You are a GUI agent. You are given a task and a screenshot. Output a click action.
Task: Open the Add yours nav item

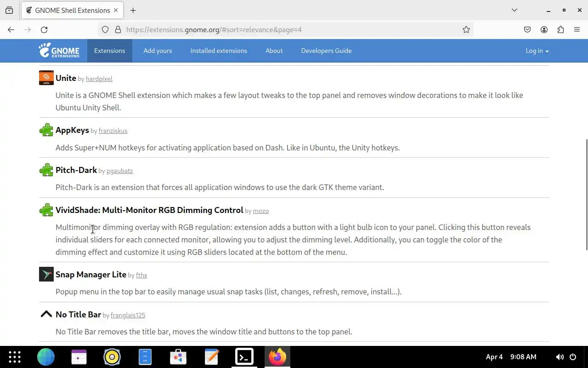click(x=158, y=51)
